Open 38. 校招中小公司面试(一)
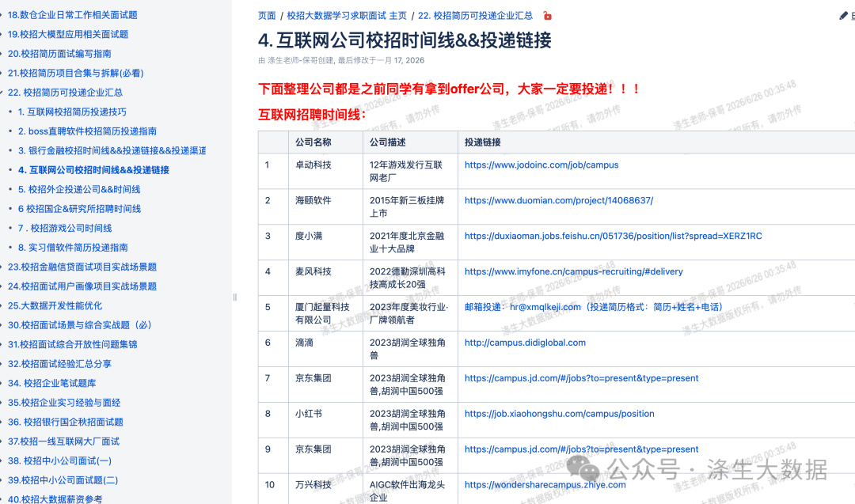855x504 pixels. click(x=59, y=461)
